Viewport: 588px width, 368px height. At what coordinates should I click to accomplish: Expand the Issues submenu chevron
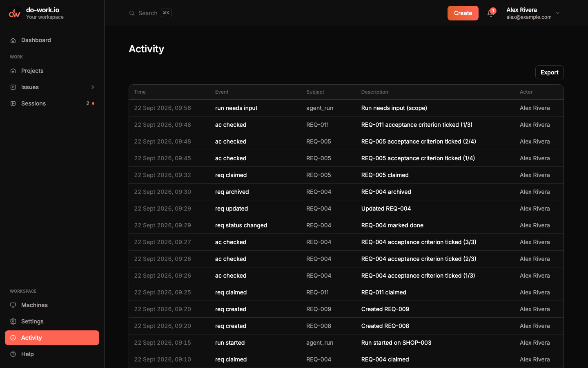(x=93, y=87)
